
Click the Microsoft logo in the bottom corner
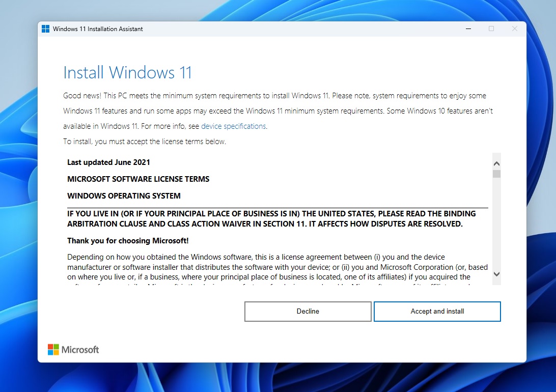tap(73, 349)
